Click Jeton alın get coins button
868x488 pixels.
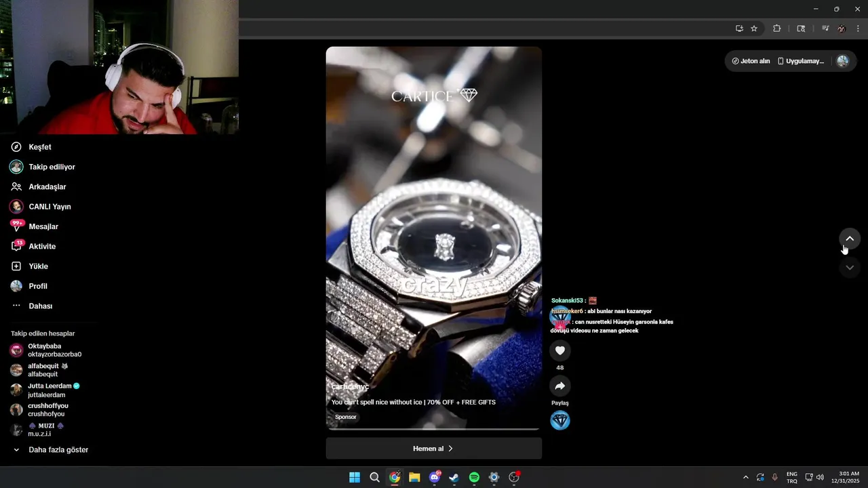pyautogui.click(x=751, y=61)
